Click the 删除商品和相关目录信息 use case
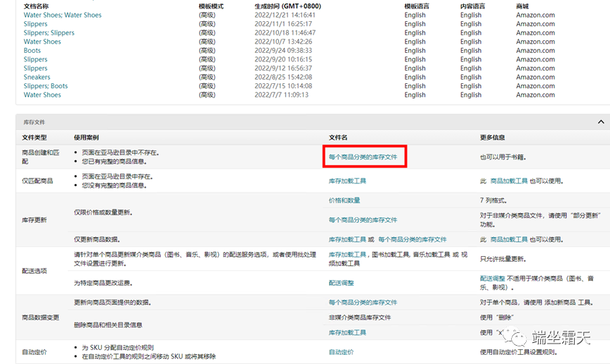Screen dimensions: 610x364 pyautogui.click(x=108, y=325)
